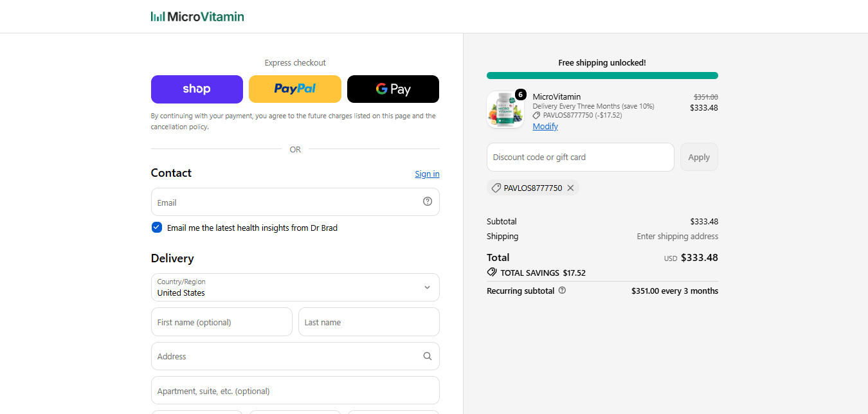
Task: Focus the Email input field
Action: [295, 202]
